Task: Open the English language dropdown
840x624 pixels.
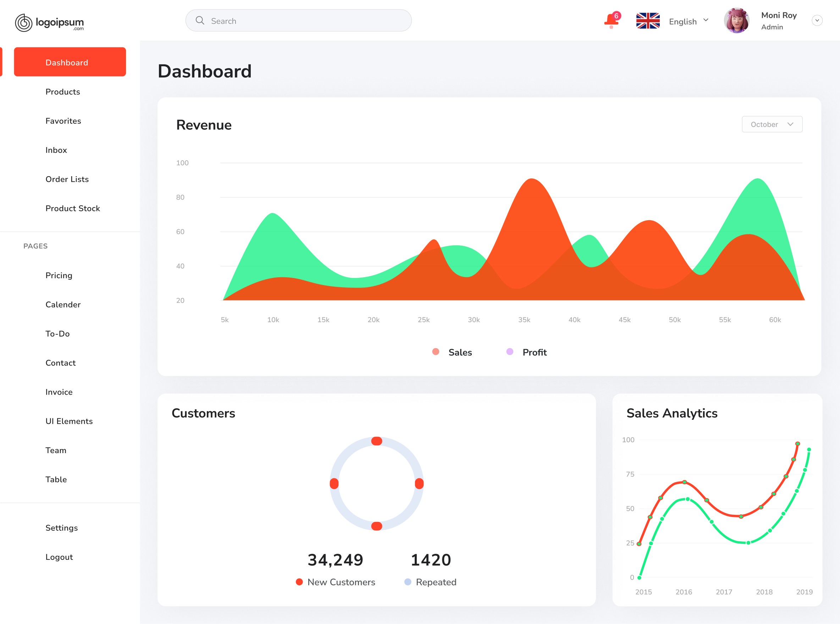Action: (x=689, y=22)
